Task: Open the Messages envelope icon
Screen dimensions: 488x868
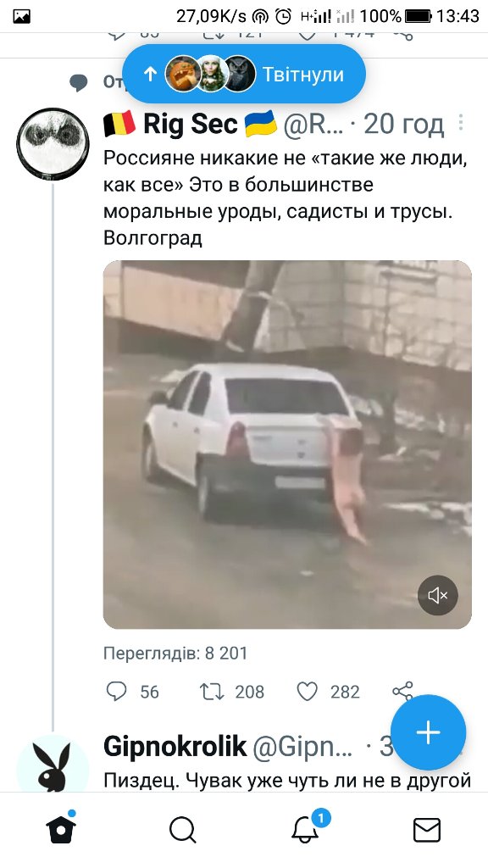Action: click(x=427, y=830)
